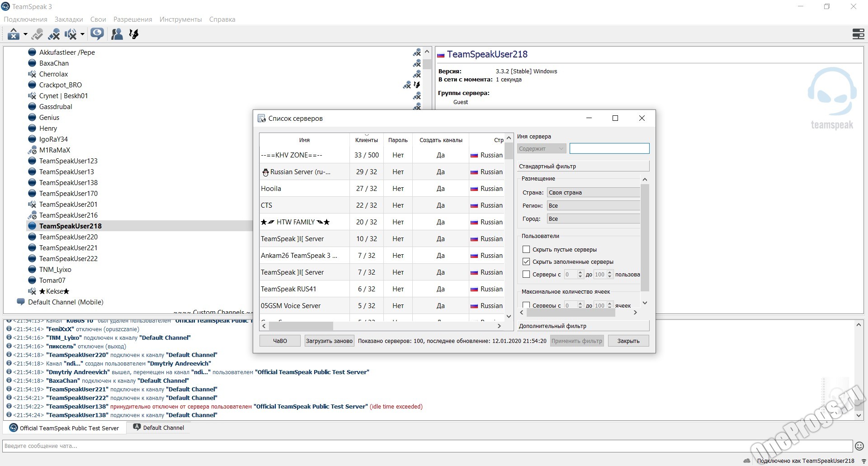Click the info icon on the FeniXxX log line
Screen dimensions: 868x466
click(x=9, y=329)
